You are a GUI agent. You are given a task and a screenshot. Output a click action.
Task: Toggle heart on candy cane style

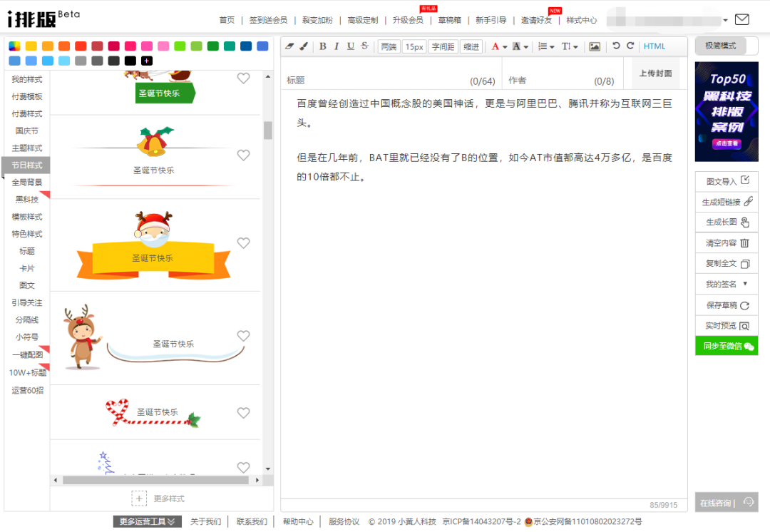click(x=243, y=413)
